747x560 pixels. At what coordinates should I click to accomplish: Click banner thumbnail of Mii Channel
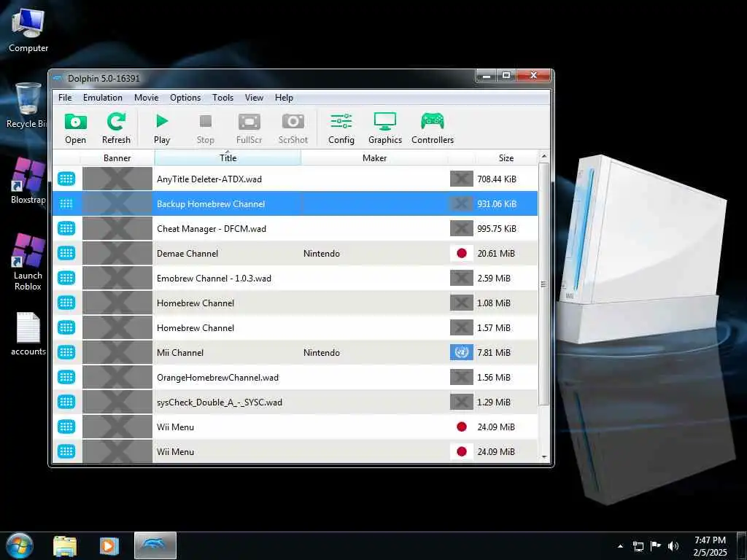click(117, 352)
